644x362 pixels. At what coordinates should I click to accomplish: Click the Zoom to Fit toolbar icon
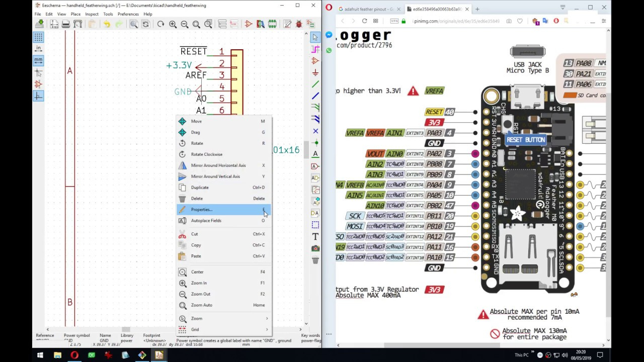pyautogui.click(x=196, y=23)
